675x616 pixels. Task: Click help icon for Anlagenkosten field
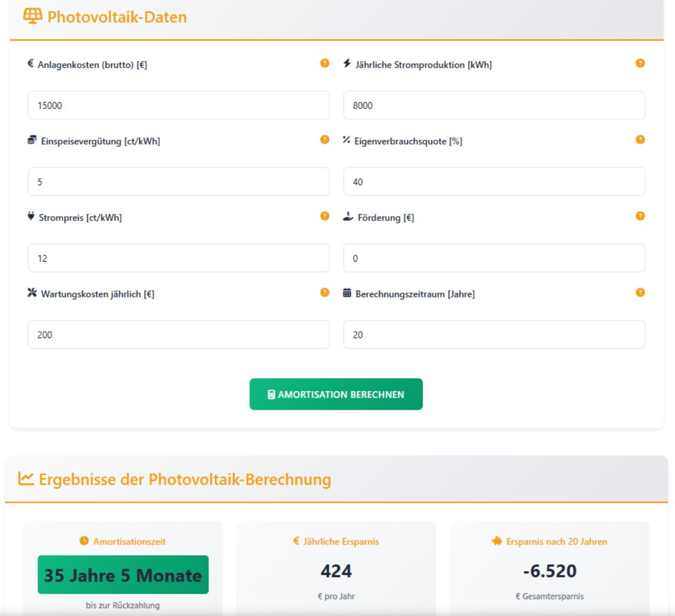tap(325, 63)
